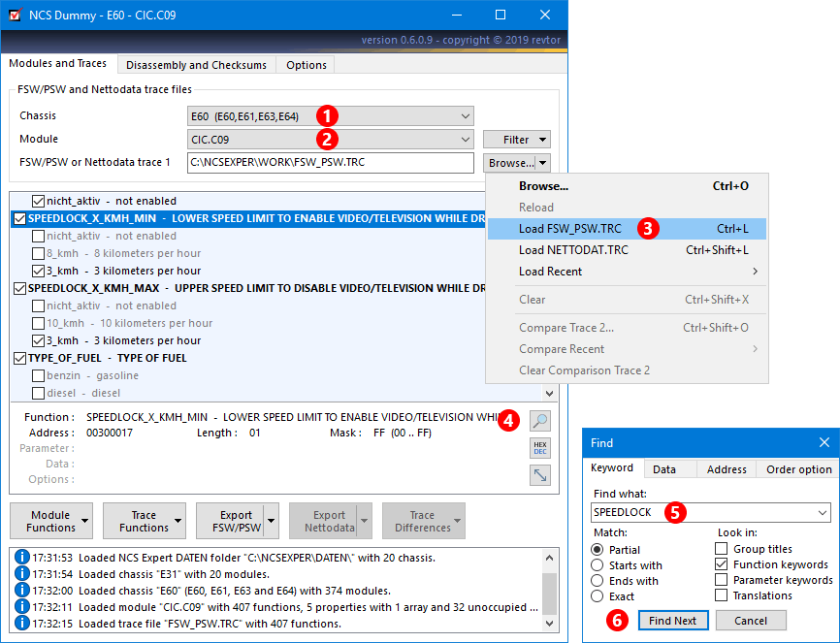Image resolution: width=840 pixels, height=643 pixels.
Task: Uncheck 3_kmh under SPEEDLOCK_X_KMH_MIN
Action: [x=38, y=271]
